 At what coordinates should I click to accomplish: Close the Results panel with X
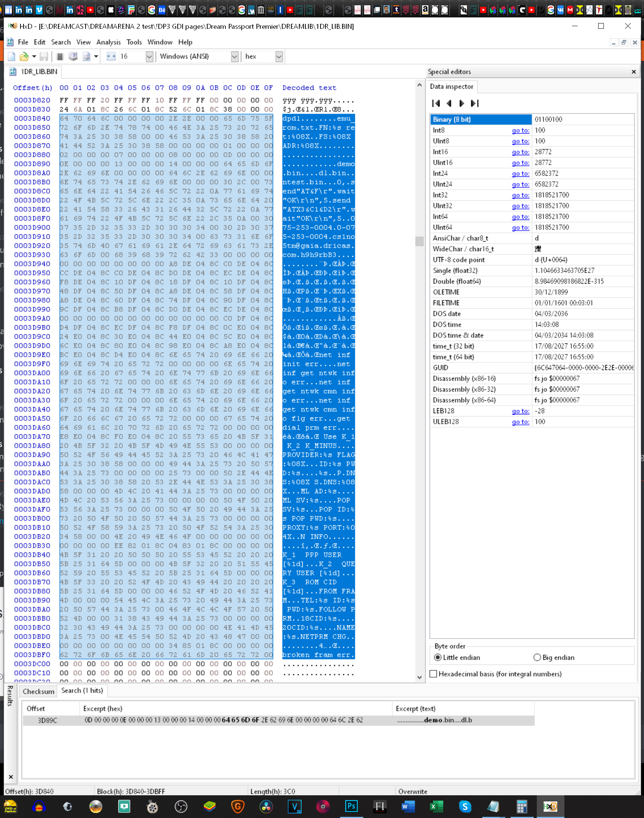tap(11, 777)
